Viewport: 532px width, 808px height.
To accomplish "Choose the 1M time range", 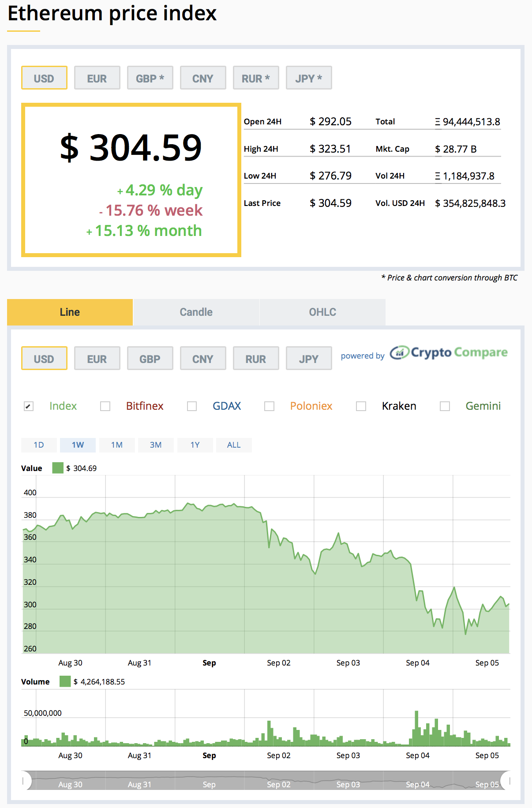I will tap(117, 445).
